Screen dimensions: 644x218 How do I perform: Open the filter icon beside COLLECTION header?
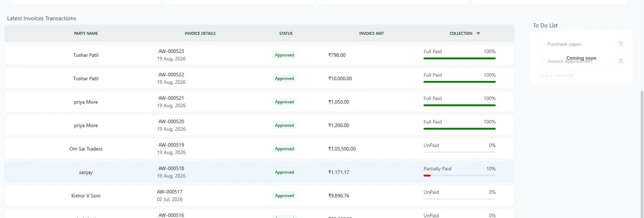(x=478, y=33)
